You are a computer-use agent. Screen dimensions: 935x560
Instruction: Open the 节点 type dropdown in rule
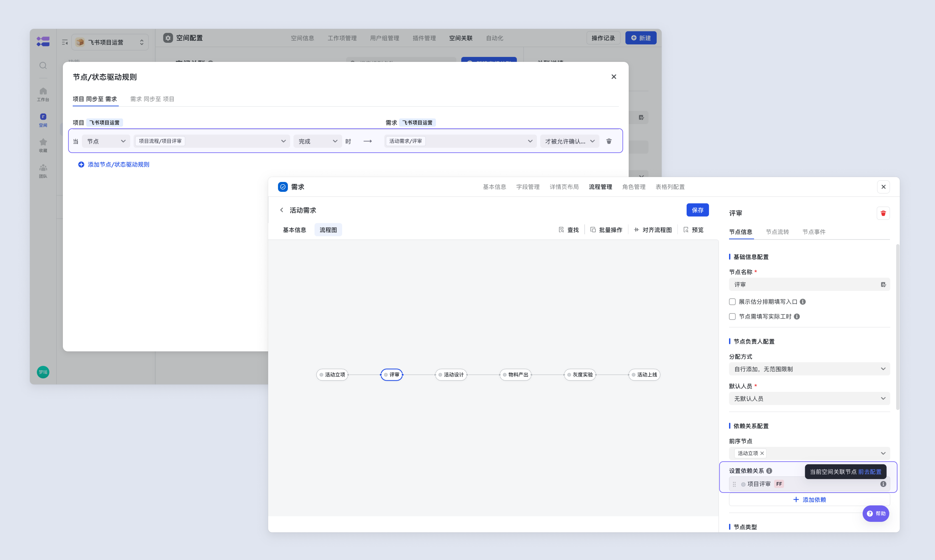pos(106,141)
